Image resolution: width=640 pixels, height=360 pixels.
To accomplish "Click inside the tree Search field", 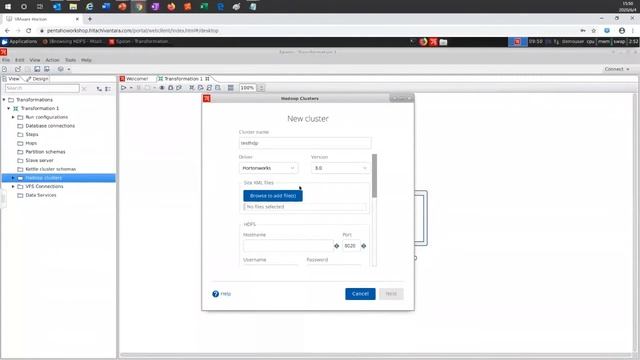I will pyautogui.click(x=42, y=88).
